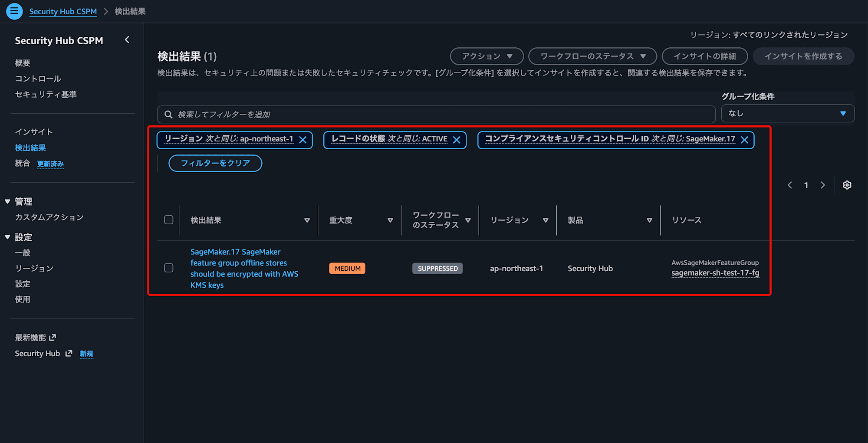Select all findings header checkbox

click(169, 220)
